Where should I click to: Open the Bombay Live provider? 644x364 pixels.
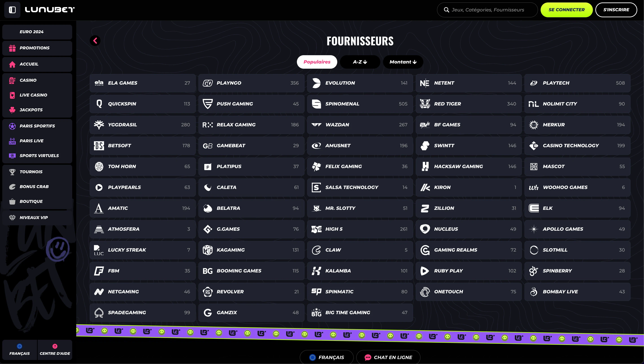(x=577, y=292)
